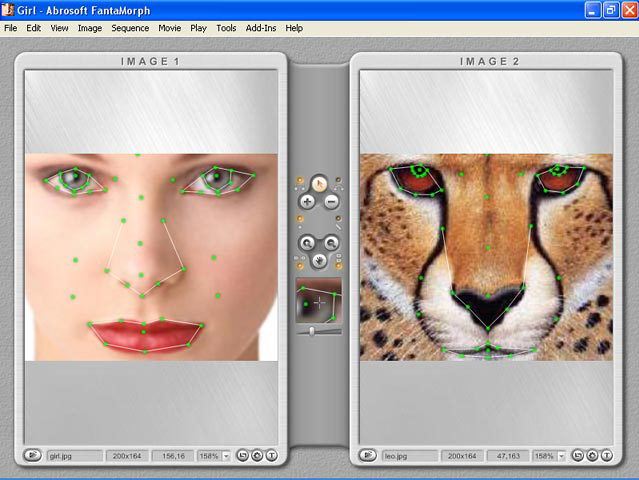
Task: Toggle the orange light right of hand tool
Action: 340,264
